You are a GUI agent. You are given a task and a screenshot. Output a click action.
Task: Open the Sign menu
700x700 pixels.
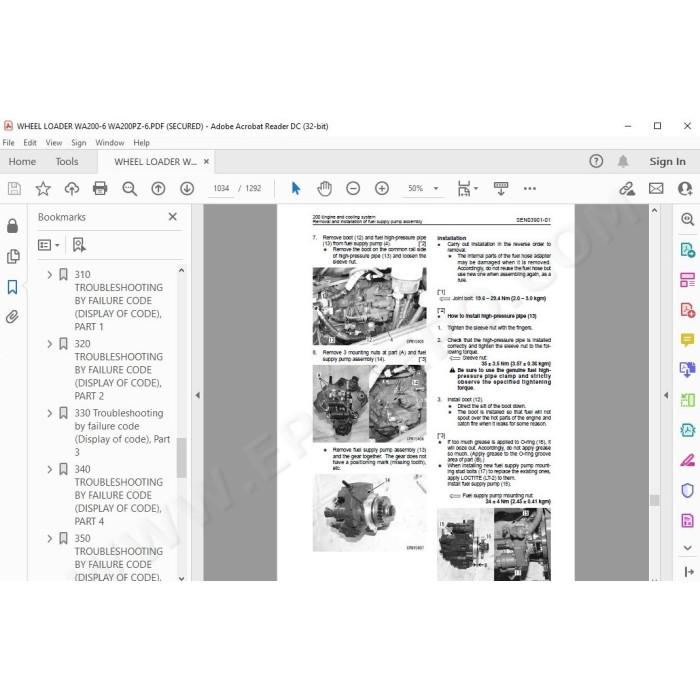pos(79,143)
